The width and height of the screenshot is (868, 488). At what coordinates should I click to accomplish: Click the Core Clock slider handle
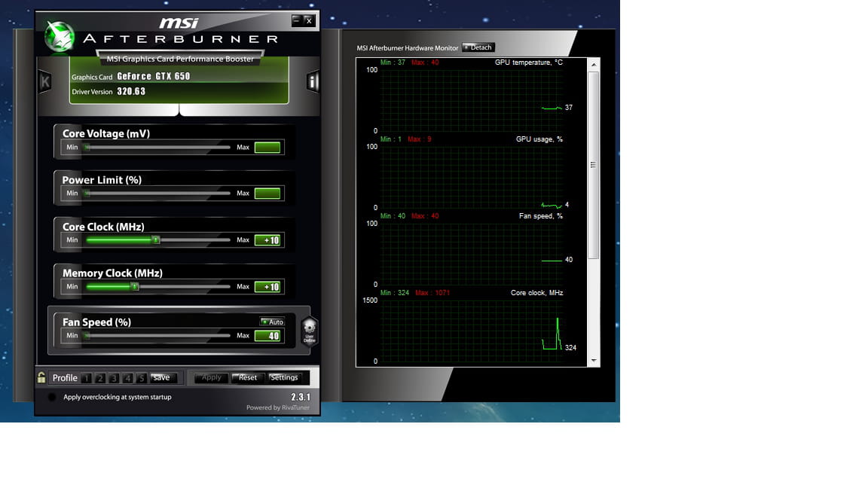156,240
